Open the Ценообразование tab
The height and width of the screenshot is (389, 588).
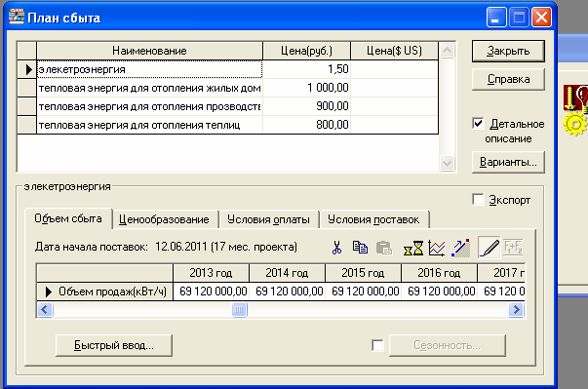tap(164, 219)
